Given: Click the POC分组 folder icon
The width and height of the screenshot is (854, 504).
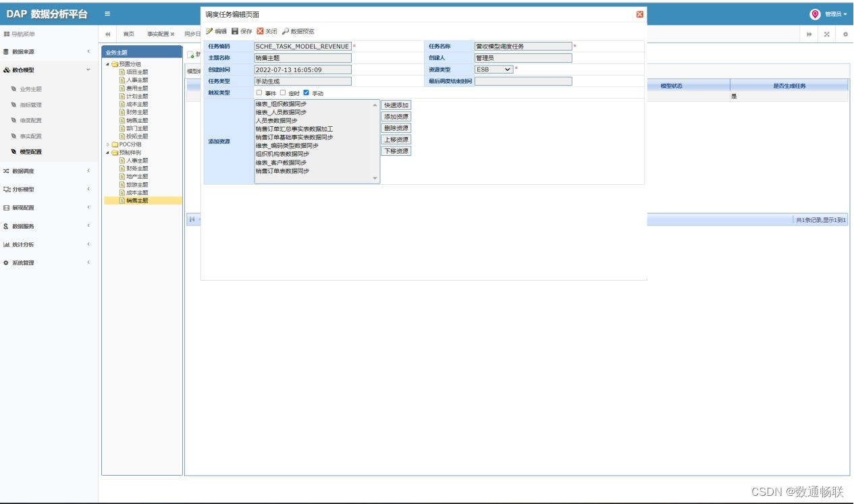Looking at the screenshot, I should pyautogui.click(x=115, y=144).
